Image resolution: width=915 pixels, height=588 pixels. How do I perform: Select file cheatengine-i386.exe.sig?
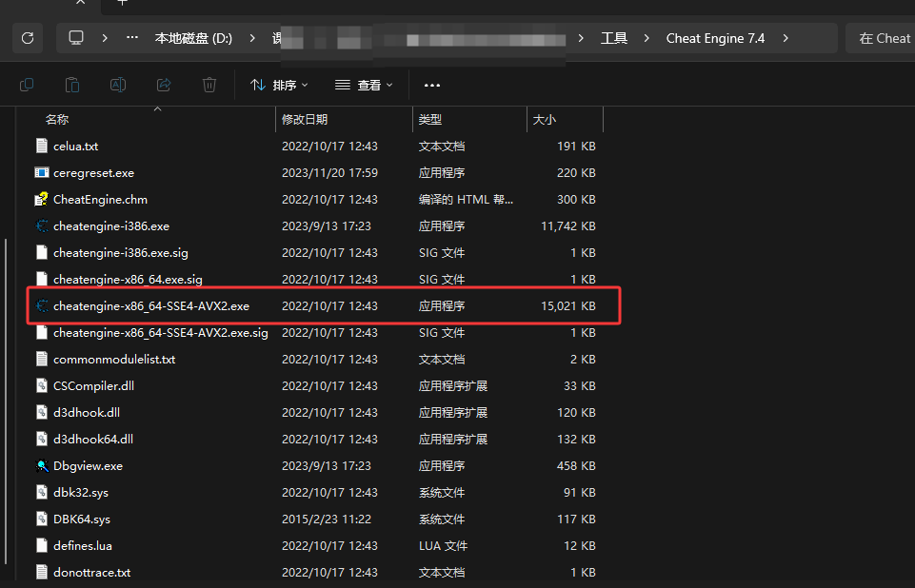click(121, 253)
